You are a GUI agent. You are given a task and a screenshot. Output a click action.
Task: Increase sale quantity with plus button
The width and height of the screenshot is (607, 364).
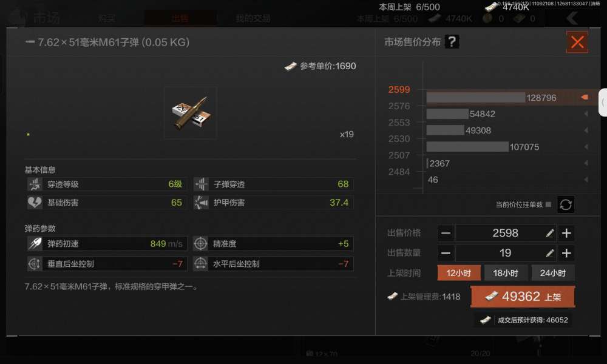click(566, 253)
